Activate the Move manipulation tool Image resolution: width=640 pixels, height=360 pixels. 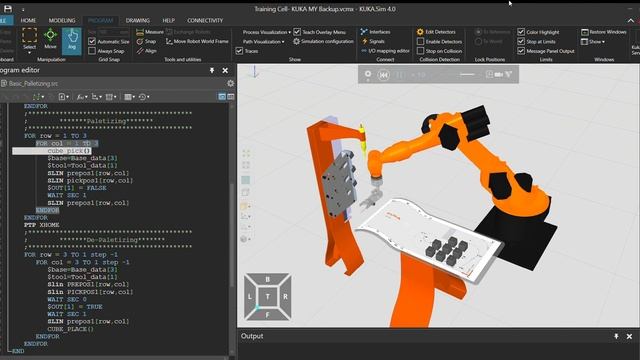tap(50, 39)
